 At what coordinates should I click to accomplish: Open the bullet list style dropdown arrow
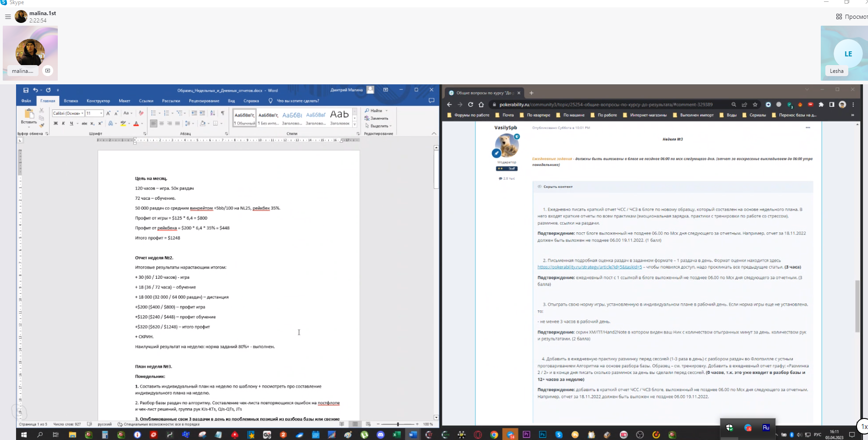pos(159,113)
